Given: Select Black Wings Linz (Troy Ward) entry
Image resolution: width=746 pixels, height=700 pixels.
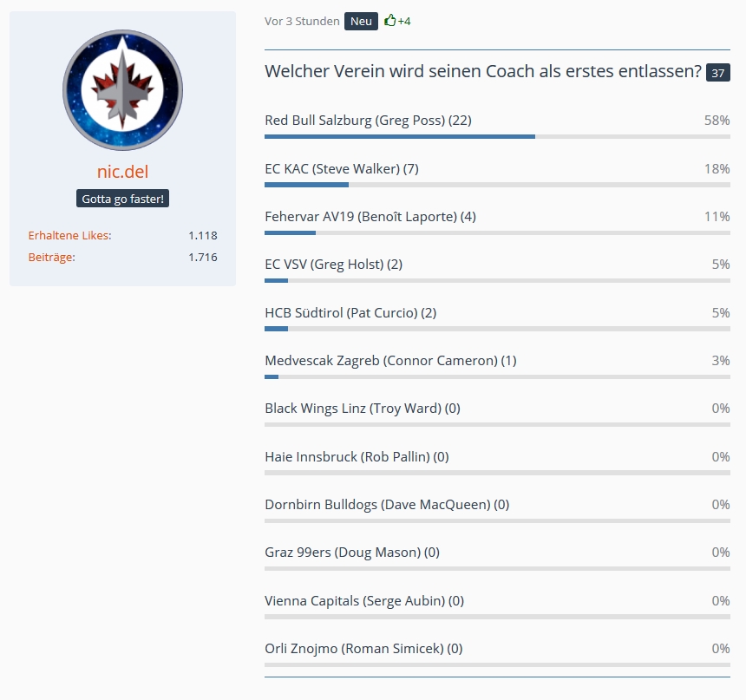Looking at the screenshot, I should (x=362, y=408).
